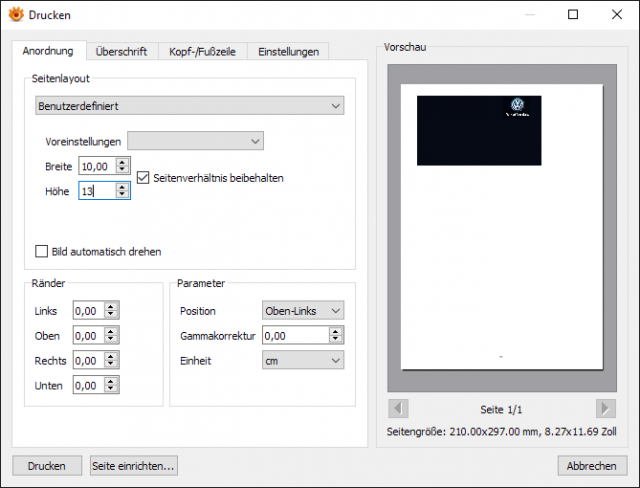Decrease the Höhe value with down arrow
Screen dimensions: 640x488
coord(122,195)
